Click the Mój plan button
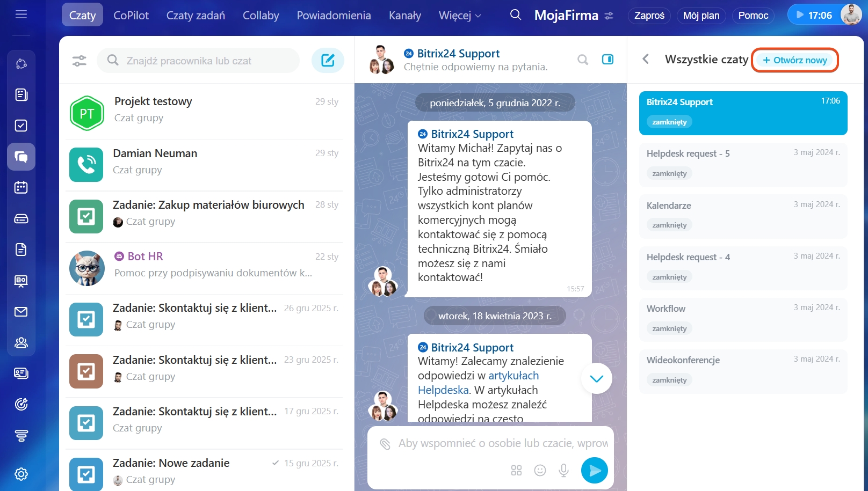Image resolution: width=868 pixels, height=491 pixels. [701, 15]
